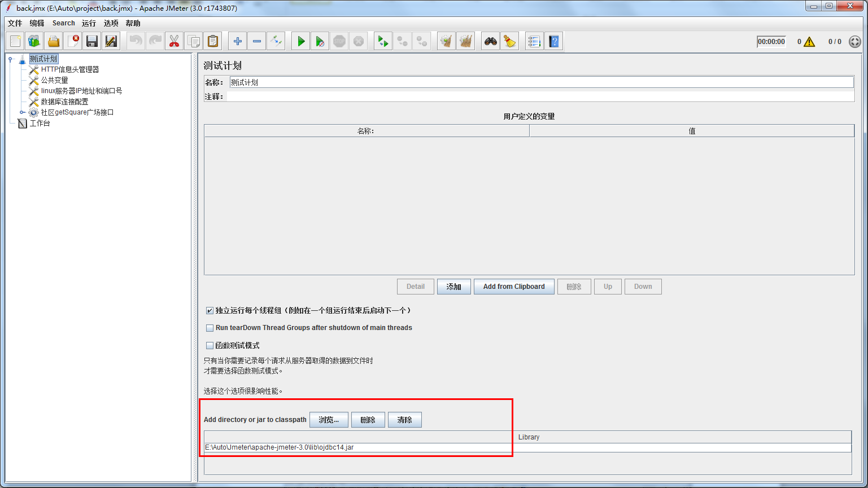Click the 添加 button
868x488 pixels.
point(454,287)
